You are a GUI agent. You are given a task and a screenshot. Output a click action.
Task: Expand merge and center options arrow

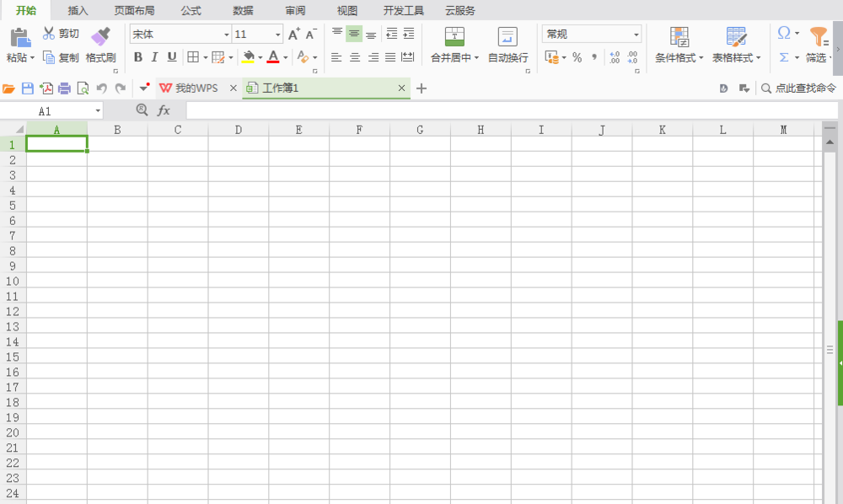click(x=476, y=57)
